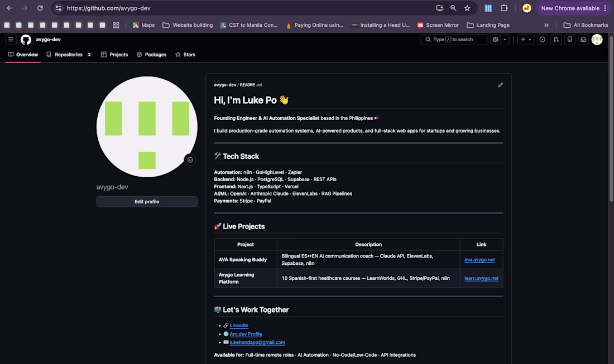Open the user avatar menu in header
The width and height of the screenshot is (614, 364).
tap(597, 40)
